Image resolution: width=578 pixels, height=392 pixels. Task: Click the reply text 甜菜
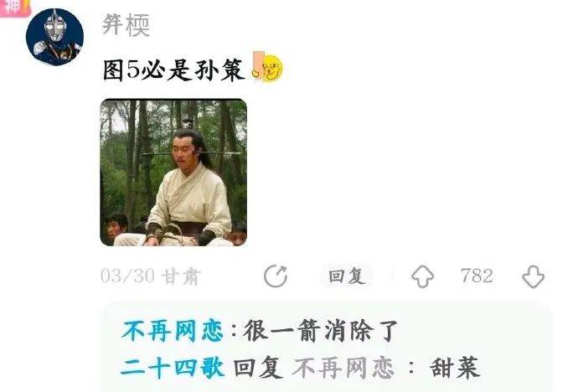coord(455,368)
